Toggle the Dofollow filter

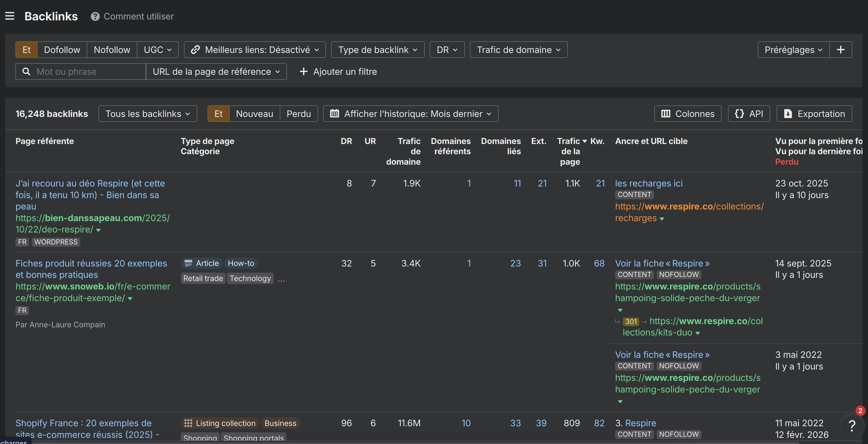(62, 50)
